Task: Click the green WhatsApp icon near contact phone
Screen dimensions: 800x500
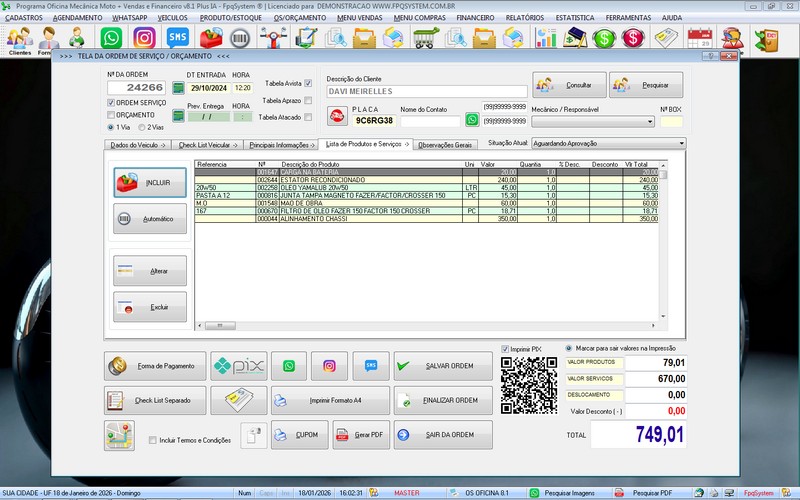Action: (472, 120)
